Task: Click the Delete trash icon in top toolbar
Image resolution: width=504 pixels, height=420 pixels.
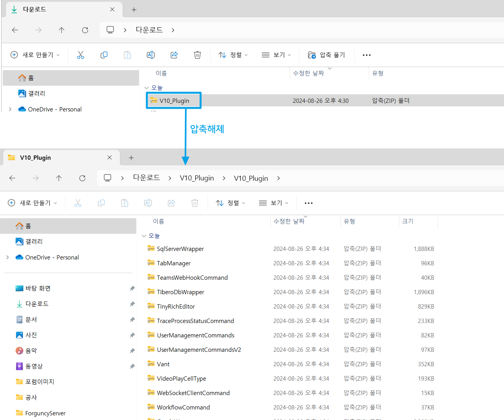Action: pos(197,55)
